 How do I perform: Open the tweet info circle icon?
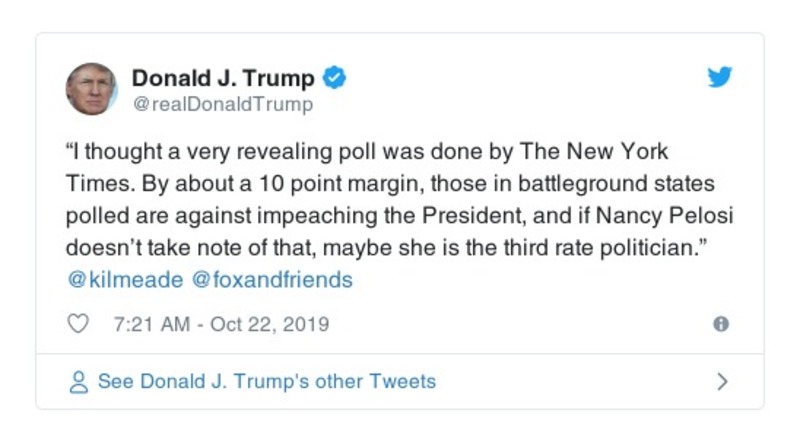pos(720,324)
